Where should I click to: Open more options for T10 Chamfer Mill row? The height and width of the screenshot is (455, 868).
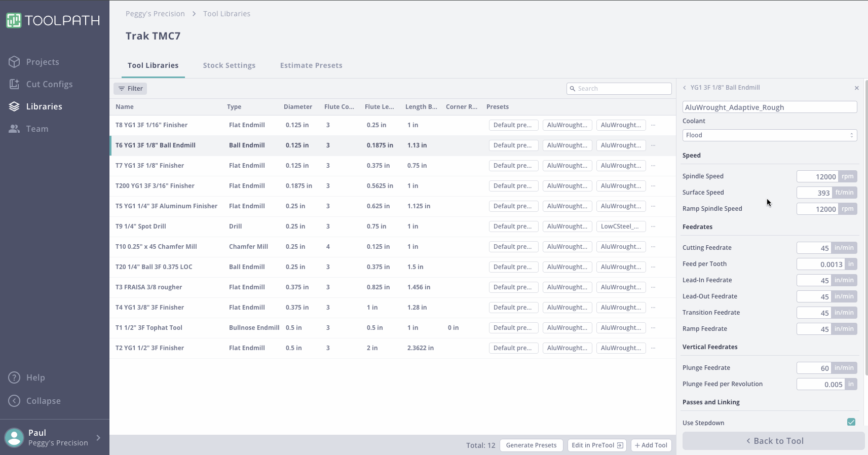tap(653, 247)
